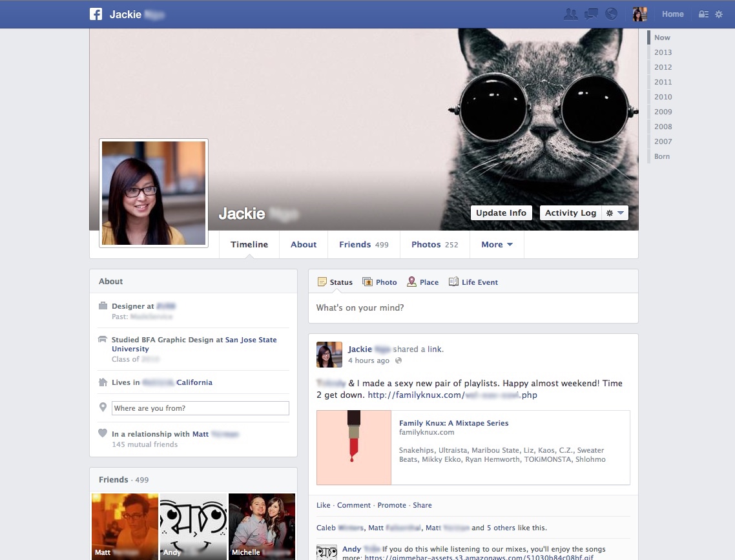The width and height of the screenshot is (735, 560).
Task: Create a Life Event on the timeline
Action: (473, 282)
